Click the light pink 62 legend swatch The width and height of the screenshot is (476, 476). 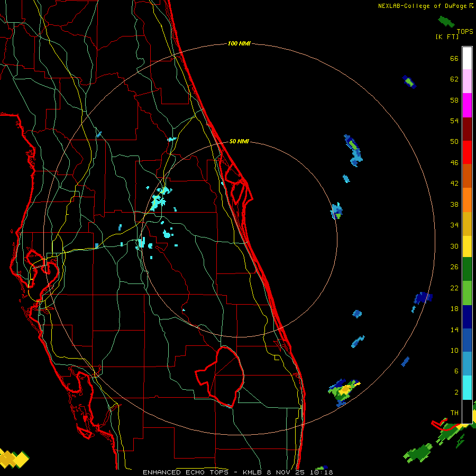click(x=467, y=81)
